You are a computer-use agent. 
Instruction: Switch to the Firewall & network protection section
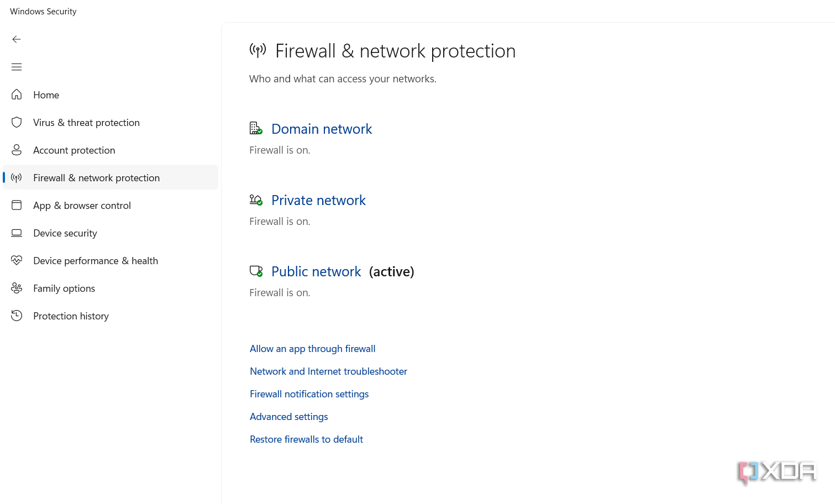[x=96, y=177]
